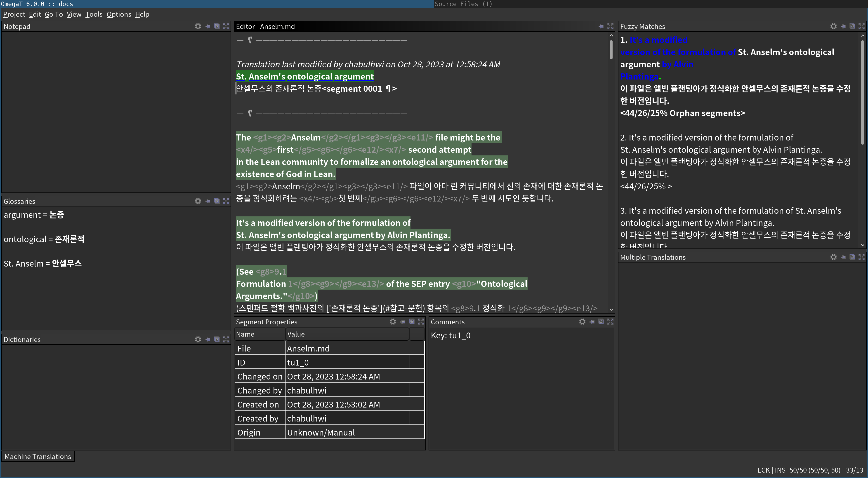Click glossary entry 'argument = 논증'

tap(34, 215)
